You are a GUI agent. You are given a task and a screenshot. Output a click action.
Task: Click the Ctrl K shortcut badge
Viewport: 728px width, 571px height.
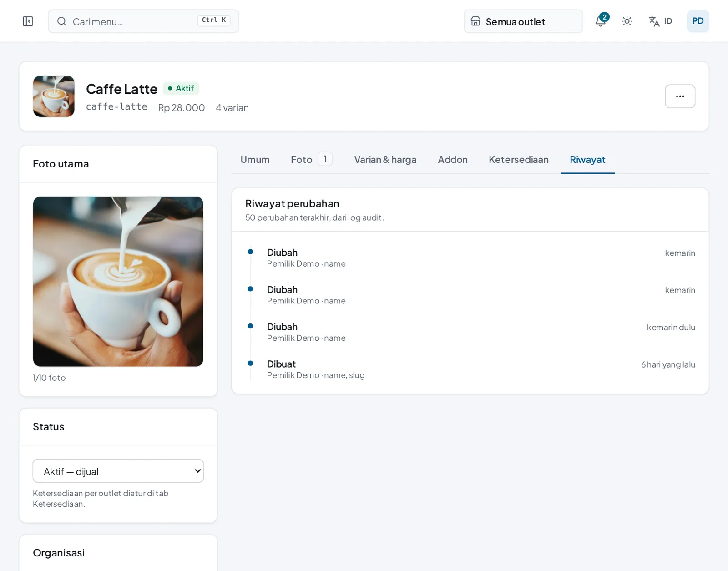[x=214, y=20]
